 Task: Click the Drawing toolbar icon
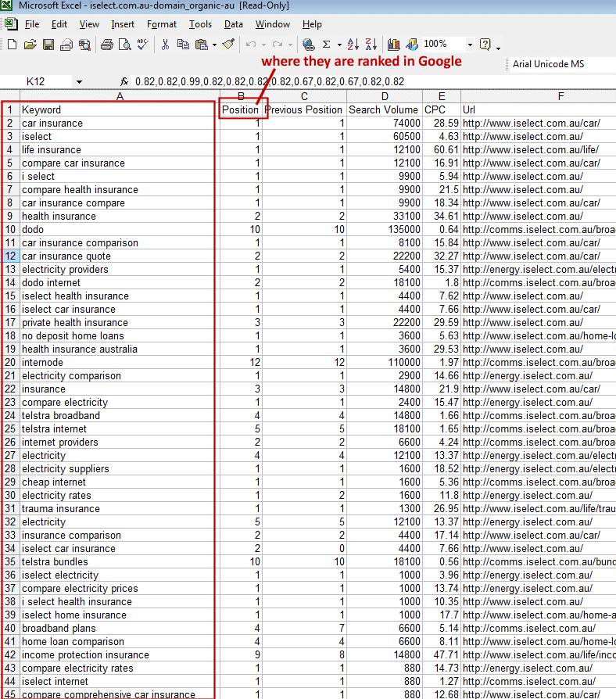(x=412, y=44)
